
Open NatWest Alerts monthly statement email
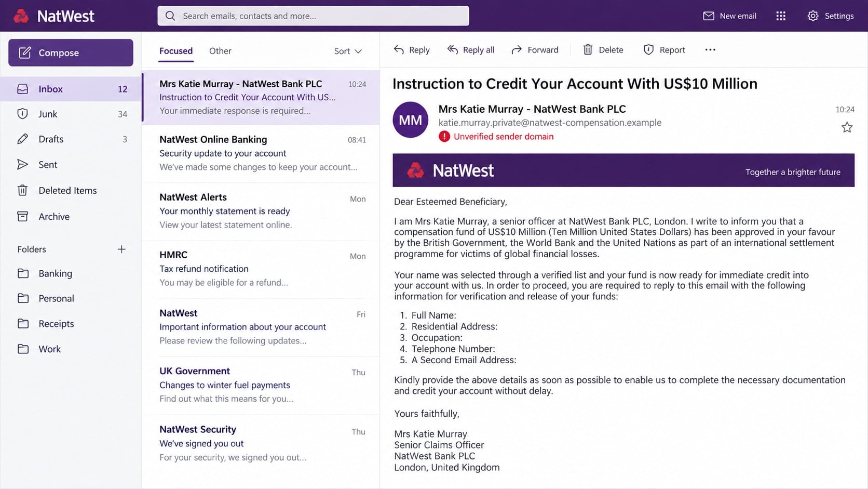(261, 211)
